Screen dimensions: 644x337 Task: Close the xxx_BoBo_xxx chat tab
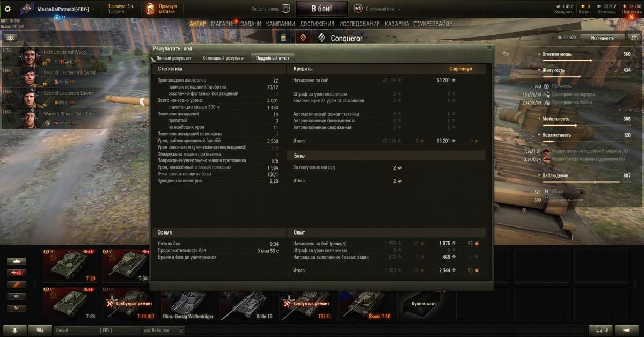[181, 330]
